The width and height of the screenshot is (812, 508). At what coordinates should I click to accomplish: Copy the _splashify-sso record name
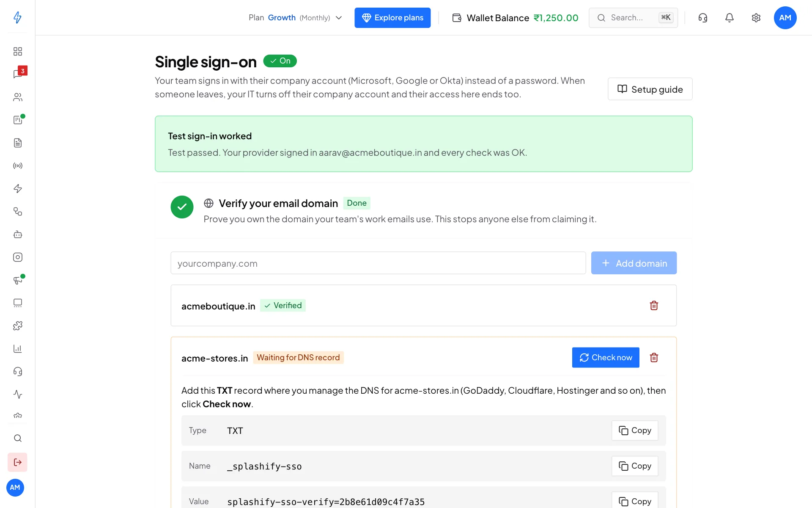635,466
